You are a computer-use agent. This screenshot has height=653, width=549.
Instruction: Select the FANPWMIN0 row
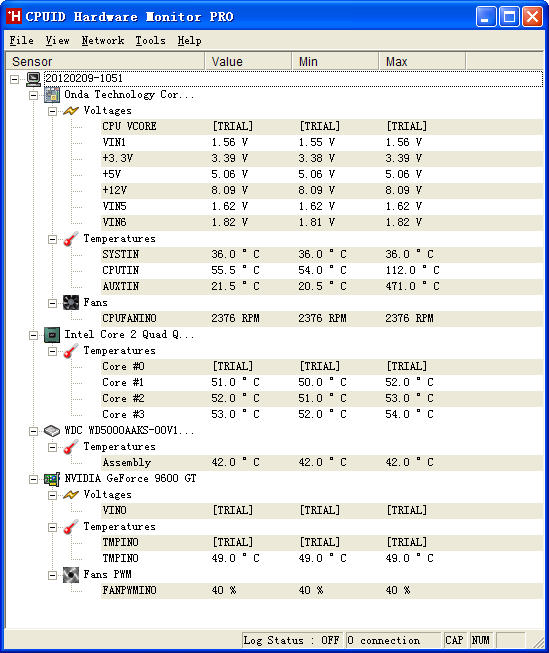(322, 591)
